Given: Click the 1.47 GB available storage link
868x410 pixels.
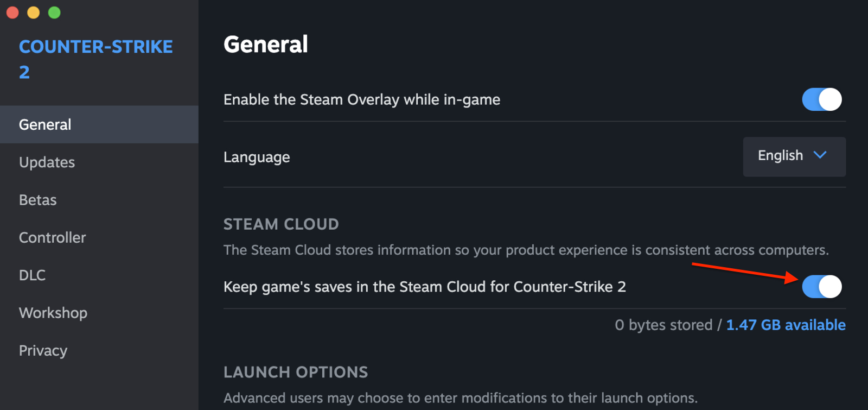Looking at the screenshot, I should pos(786,325).
